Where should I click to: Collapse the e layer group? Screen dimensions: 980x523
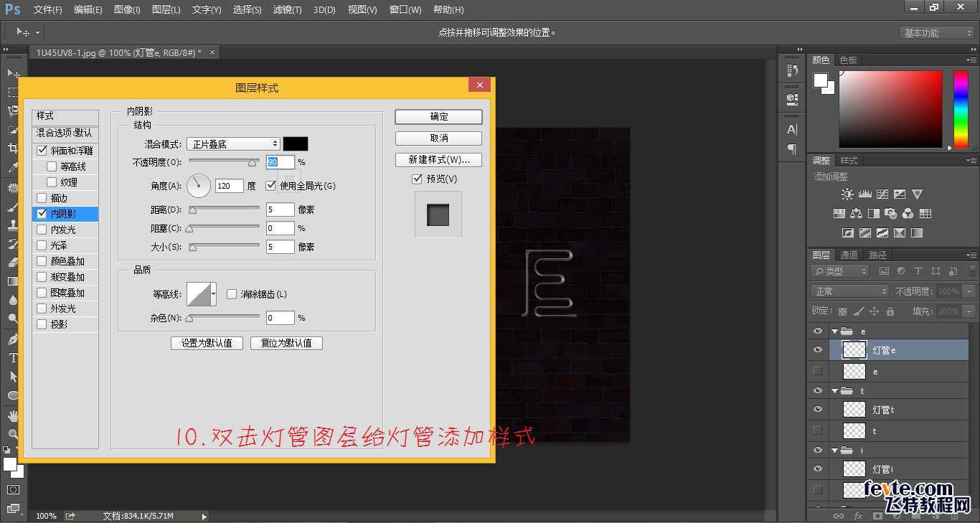coord(834,331)
